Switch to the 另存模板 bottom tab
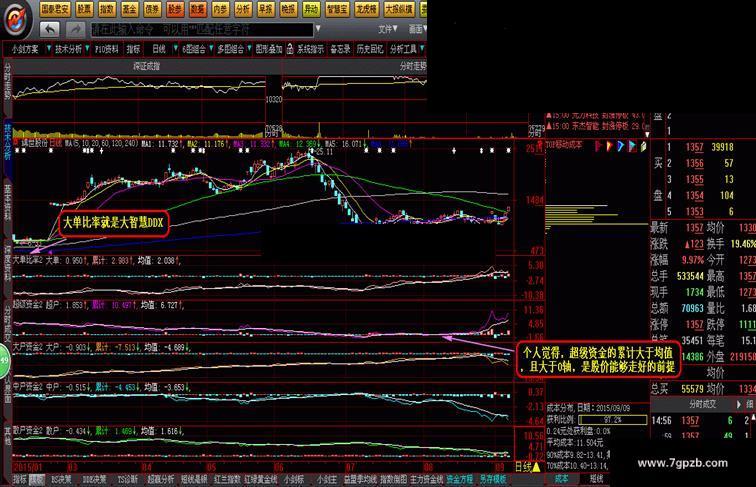Image resolution: width=756 pixels, height=487 pixels. [493, 479]
